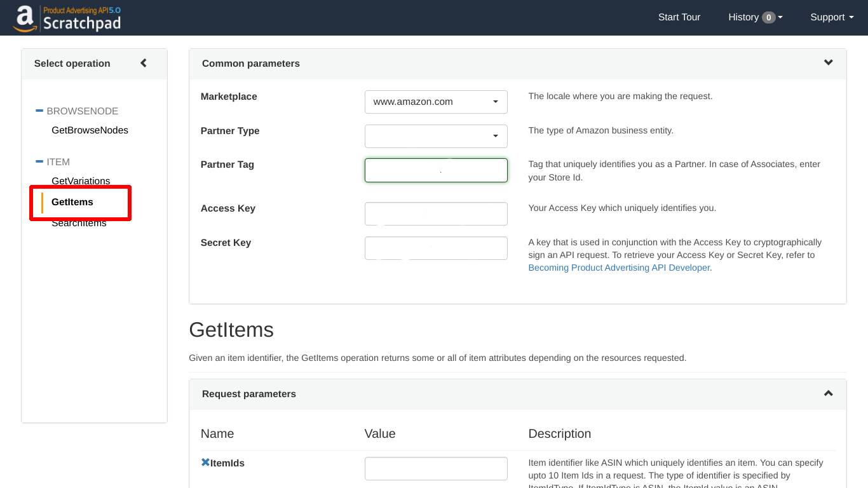868x488 pixels.
Task: Collapse the BROWSENODE operation group
Action: (x=39, y=110)
